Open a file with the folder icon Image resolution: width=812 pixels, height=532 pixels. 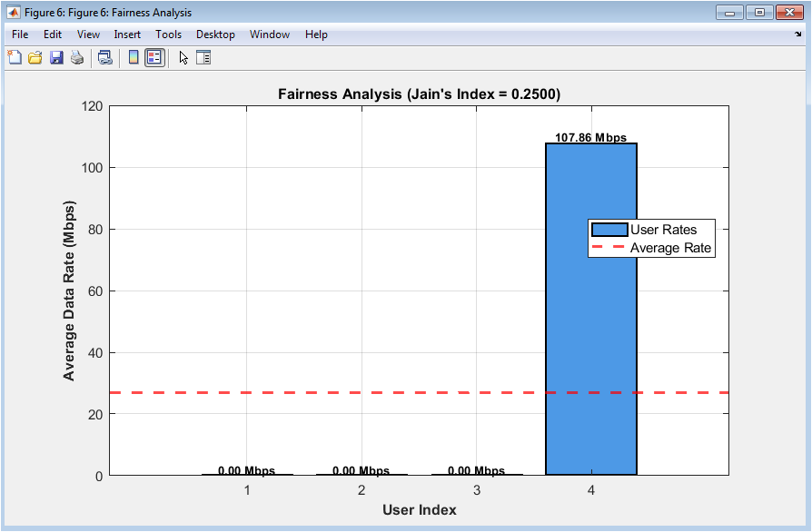(x=35, y=58)
